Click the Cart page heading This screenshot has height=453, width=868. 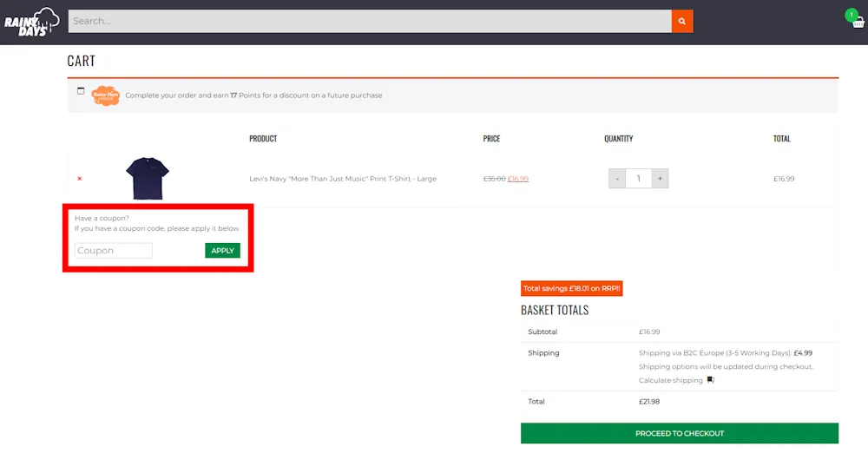[82, 61]
